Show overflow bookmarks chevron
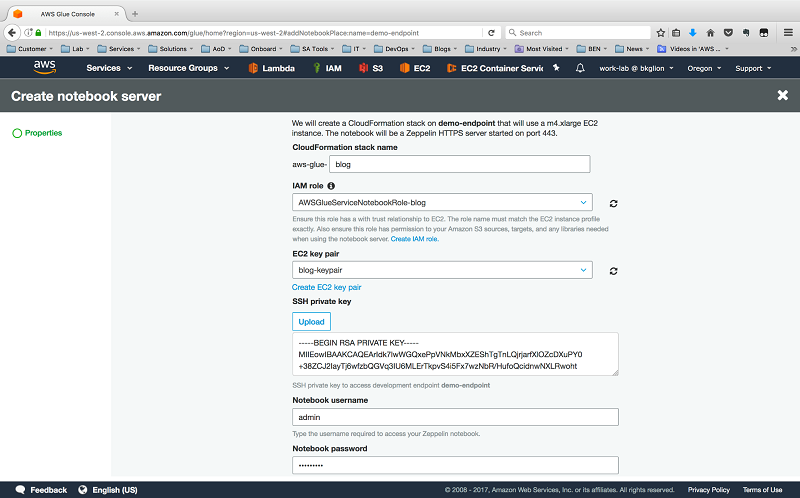Screen dimensions: 800x498 (793, 49)
